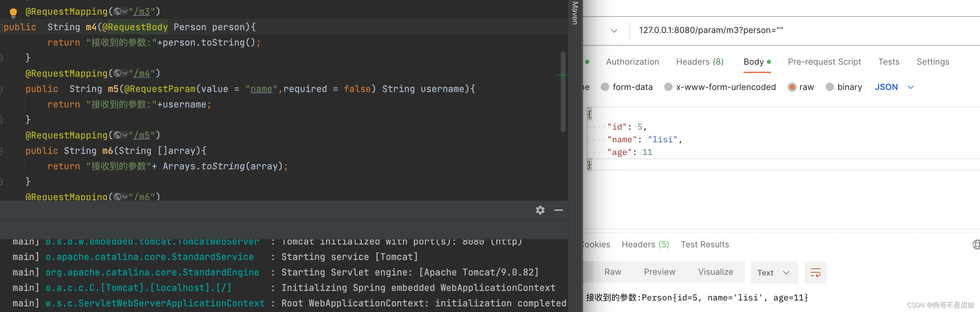Click @RequestBody annotation in m4 method

(135, 27)
